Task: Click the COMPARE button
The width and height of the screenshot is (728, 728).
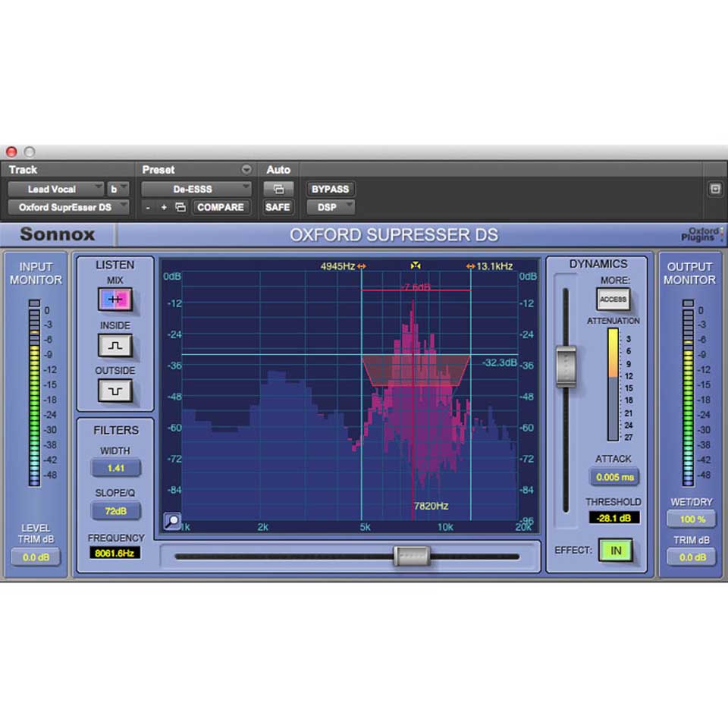Action: pyautogui.click(x=221, y=207)
